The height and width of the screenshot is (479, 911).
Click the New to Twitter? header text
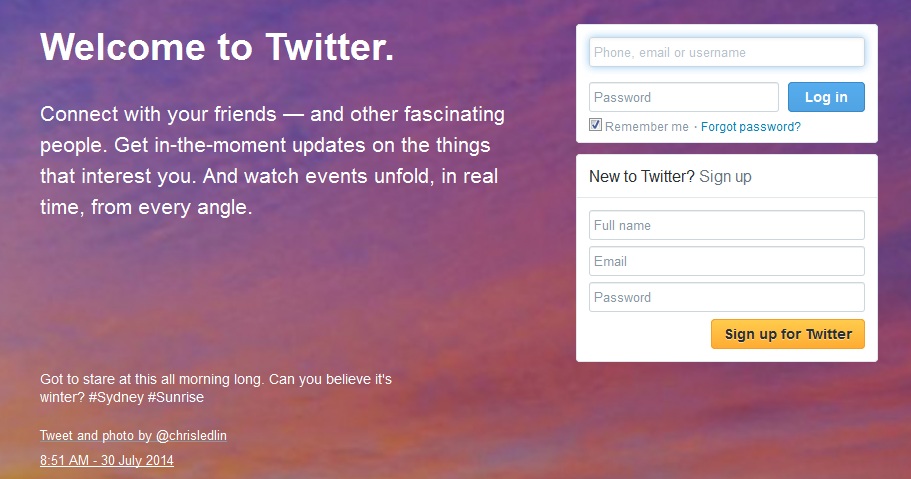point(641,177)
